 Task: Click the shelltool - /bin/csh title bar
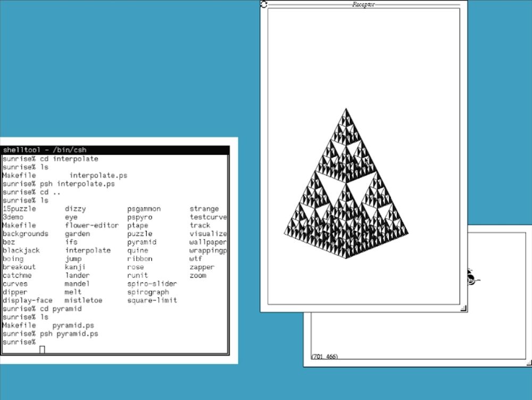click(x=115, y=150)
